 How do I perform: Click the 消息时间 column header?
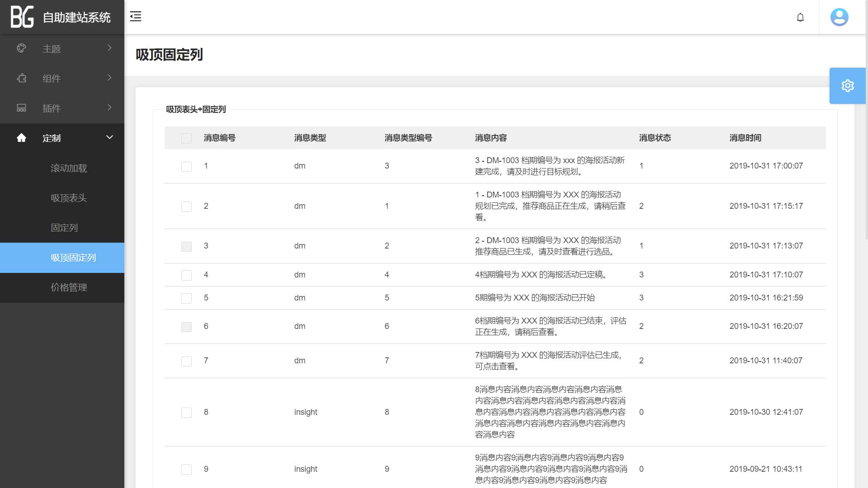click(745, 138)
